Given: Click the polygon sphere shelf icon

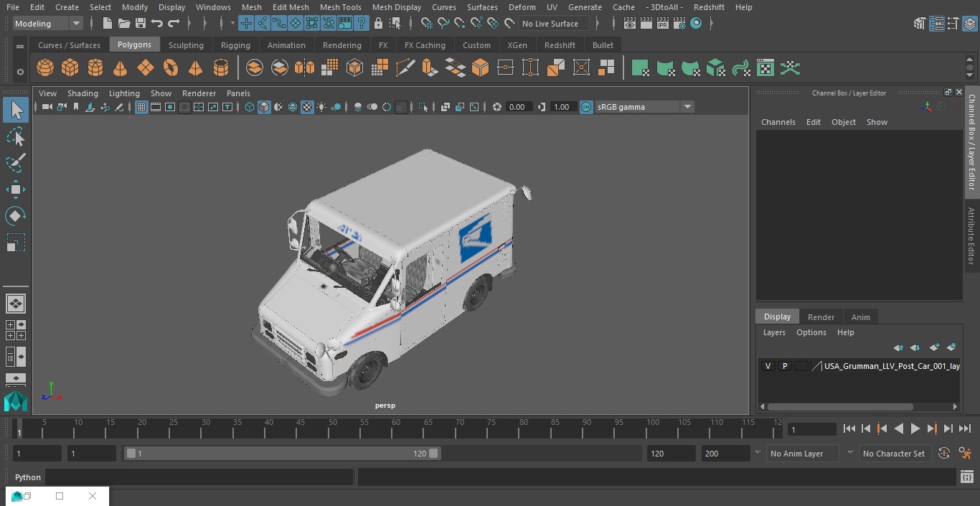Looking at the screenshot, I should point(45,68).
